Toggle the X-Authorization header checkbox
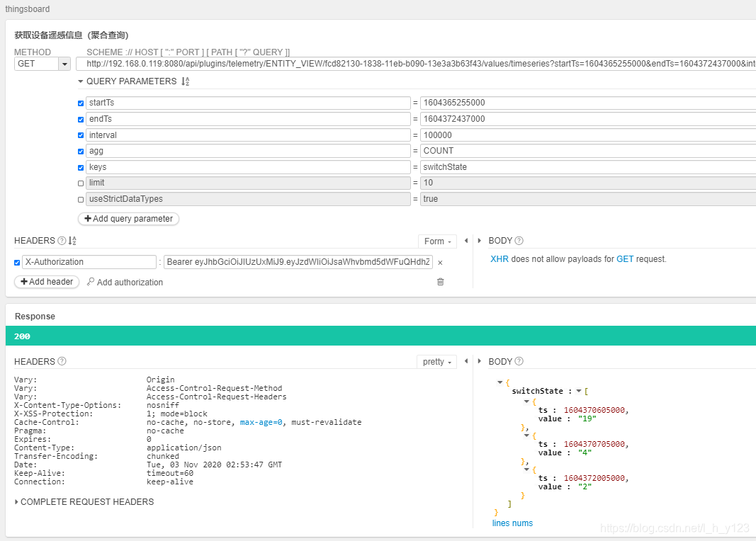756x541 pixels. pyautogui.click(x=17, y=263)
